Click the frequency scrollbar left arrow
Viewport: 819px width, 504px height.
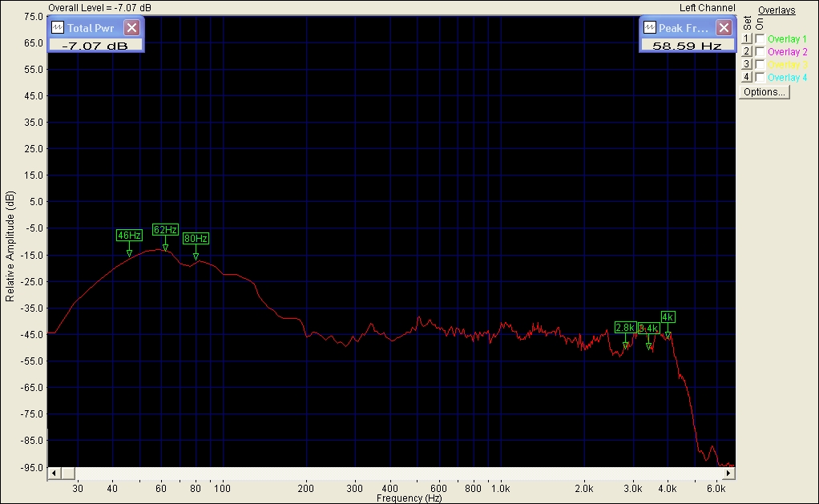click(x=54, y=474)
